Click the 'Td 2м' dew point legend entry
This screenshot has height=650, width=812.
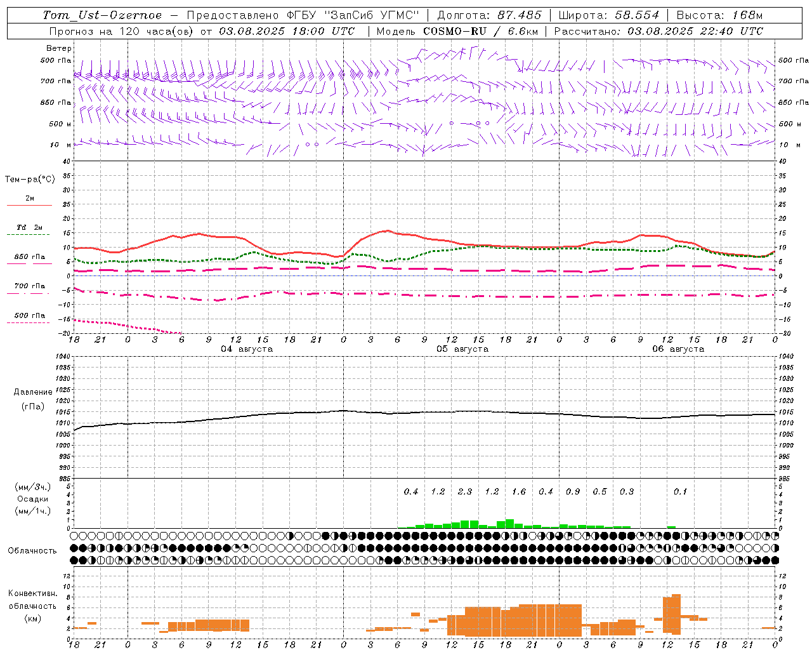tap(30, 227)
